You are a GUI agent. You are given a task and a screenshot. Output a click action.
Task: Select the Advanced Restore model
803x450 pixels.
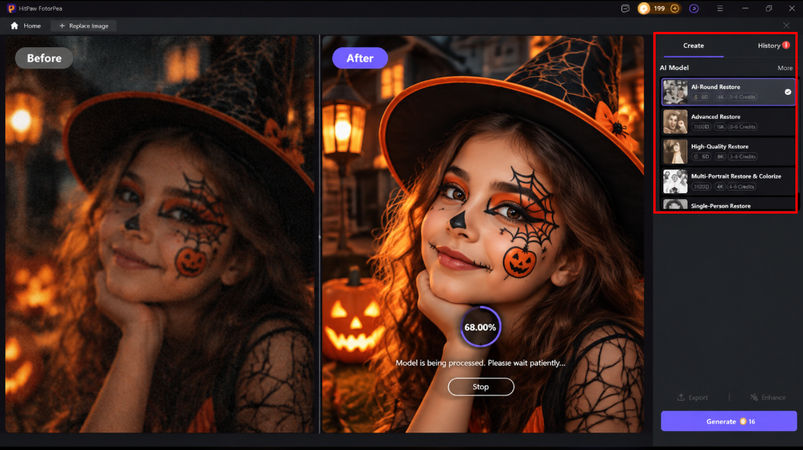728,122
